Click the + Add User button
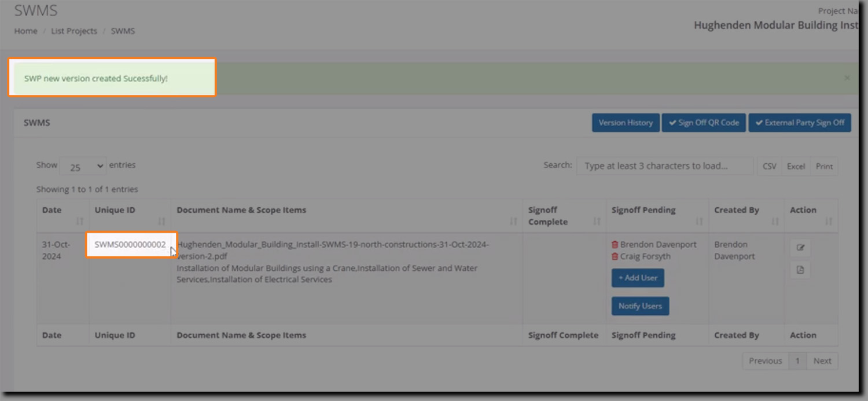 [x=638, y=278]
